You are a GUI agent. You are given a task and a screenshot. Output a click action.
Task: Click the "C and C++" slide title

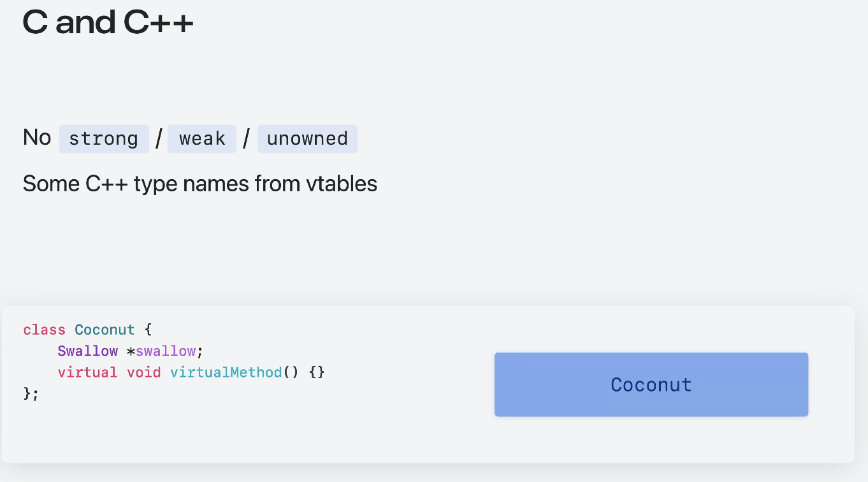point(108,23)
